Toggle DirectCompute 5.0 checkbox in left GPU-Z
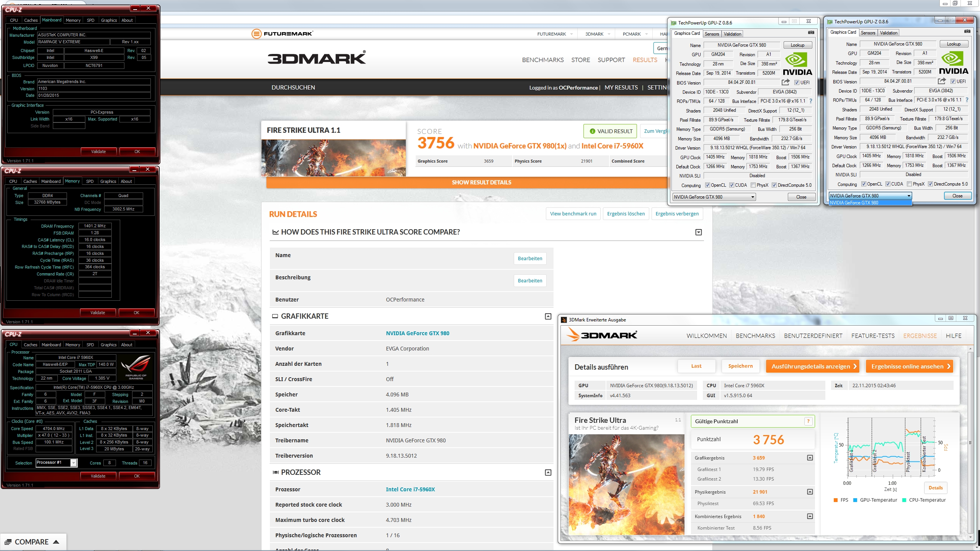The image size is (980, 551). 774,185
